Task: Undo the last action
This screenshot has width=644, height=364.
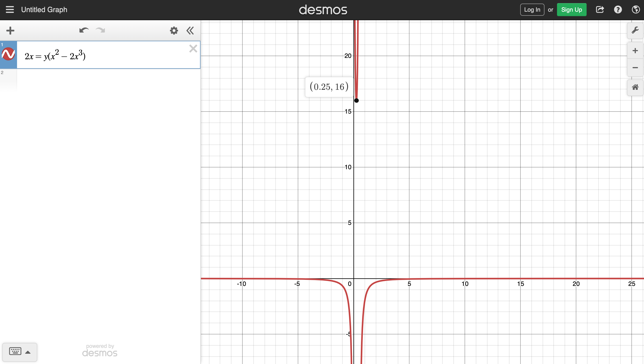Action: pos(84,31)
